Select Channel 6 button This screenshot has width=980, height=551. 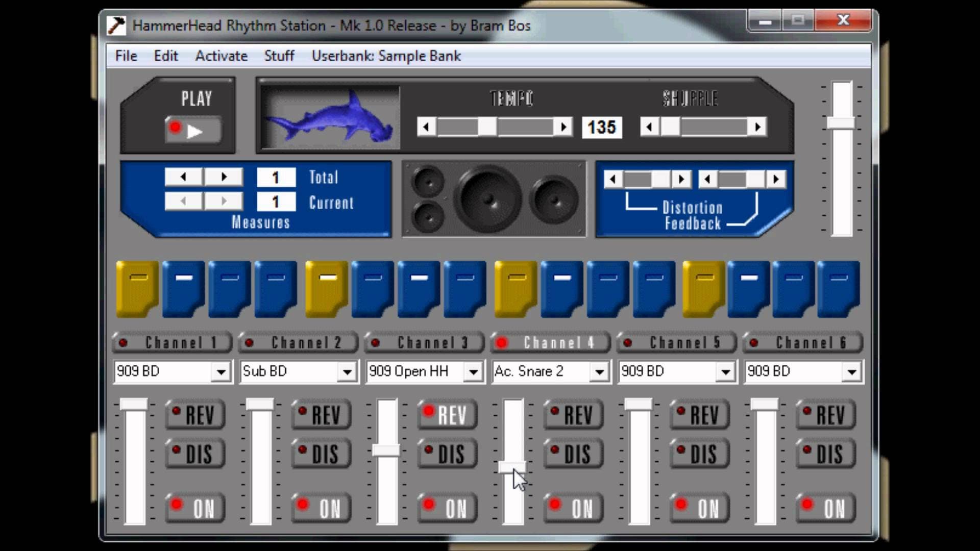[802, 342]
